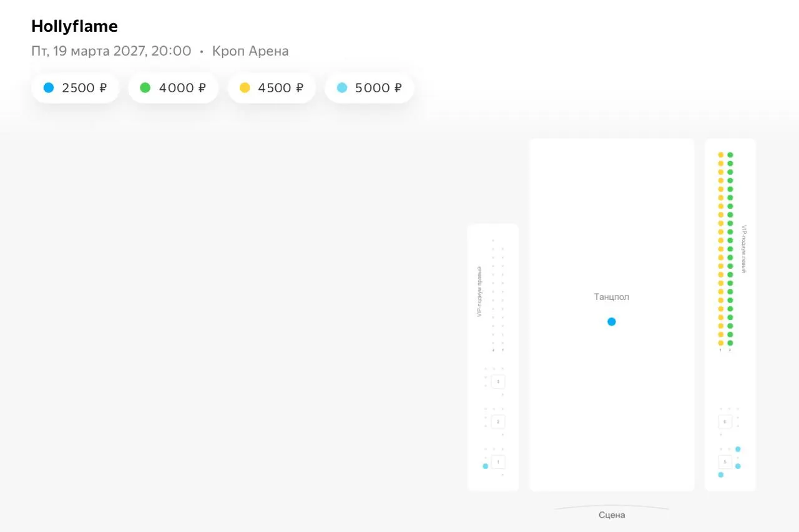Image resolution: width=799 pixels, height=532 pixels.
Task: Click the "Танцпол" zone label
Action: click(x=612, y=297)
